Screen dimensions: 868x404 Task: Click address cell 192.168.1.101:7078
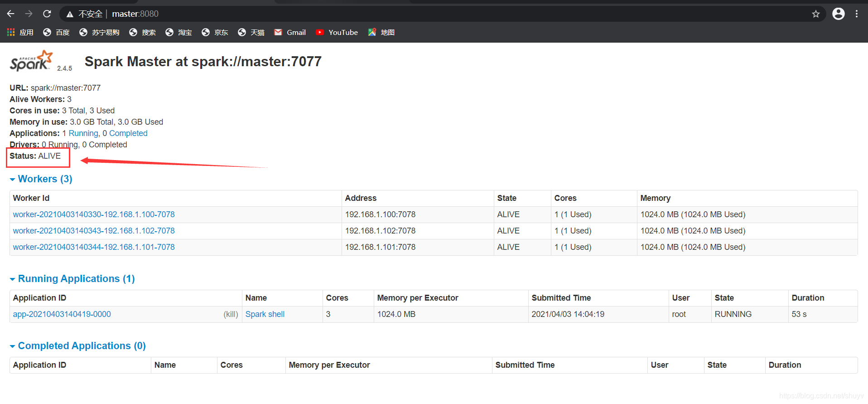point(381,247)
